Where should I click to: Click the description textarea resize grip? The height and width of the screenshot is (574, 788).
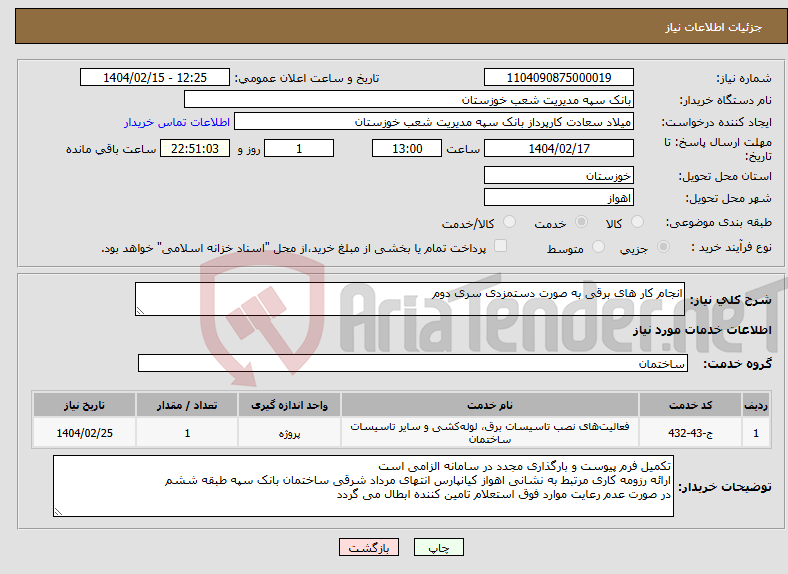coord(140,311)
